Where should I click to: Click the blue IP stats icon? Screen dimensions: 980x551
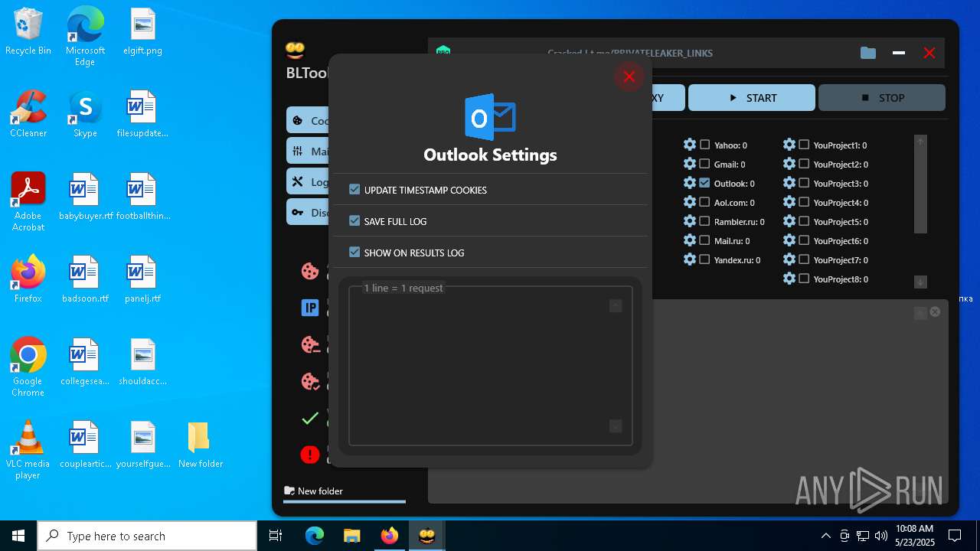coord(309,308)
